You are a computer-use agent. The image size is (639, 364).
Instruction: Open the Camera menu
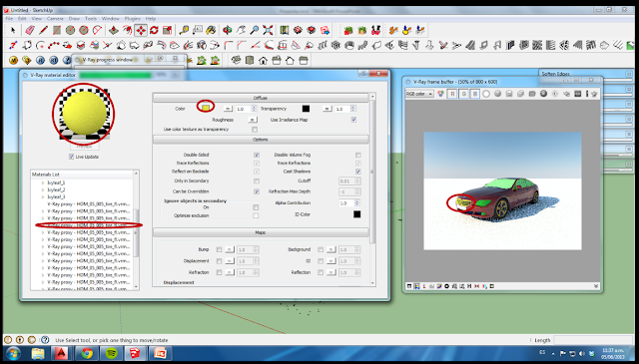pos(55,18)
